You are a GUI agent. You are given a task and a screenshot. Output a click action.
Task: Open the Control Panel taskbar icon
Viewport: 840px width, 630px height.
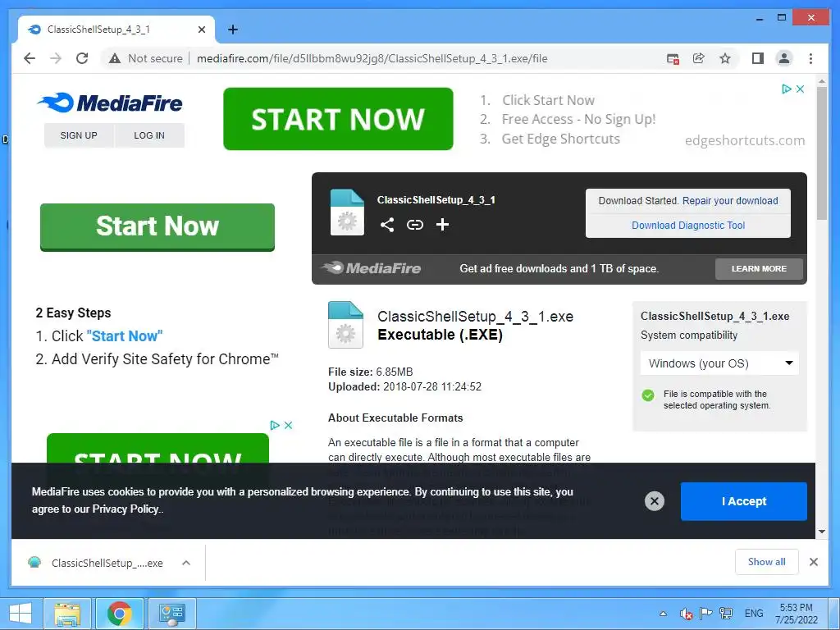[171, 613]
